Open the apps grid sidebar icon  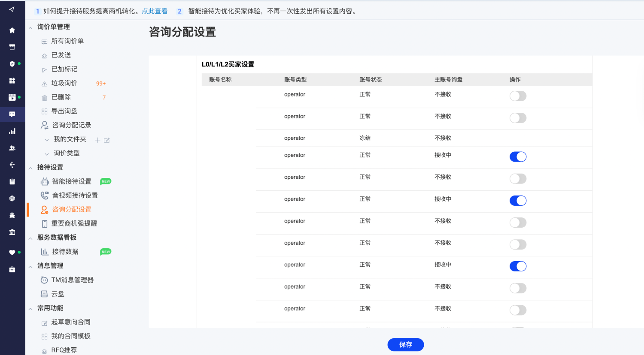tap(12, 81)
